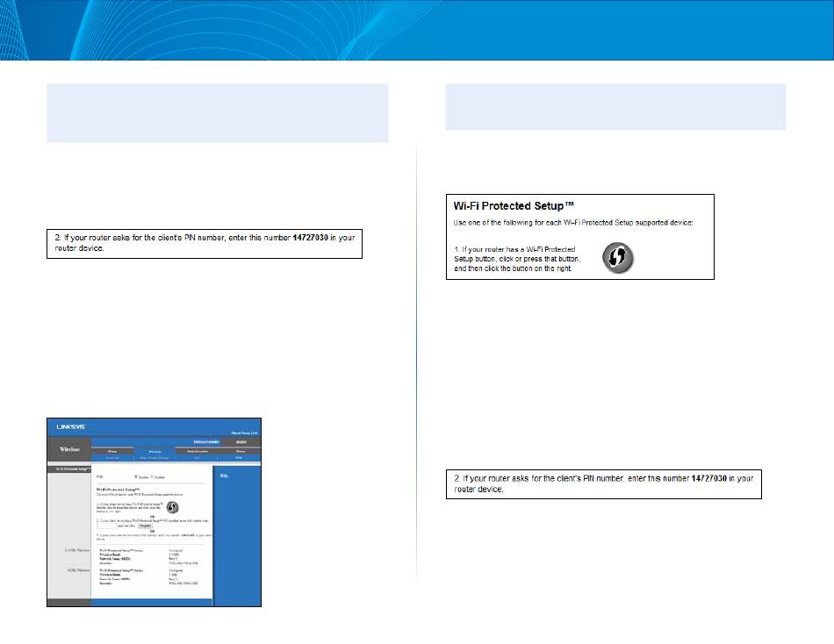Click 'If your router has a Wi-Fi Protected' step text
834x644 pixels.
(518, 259)
